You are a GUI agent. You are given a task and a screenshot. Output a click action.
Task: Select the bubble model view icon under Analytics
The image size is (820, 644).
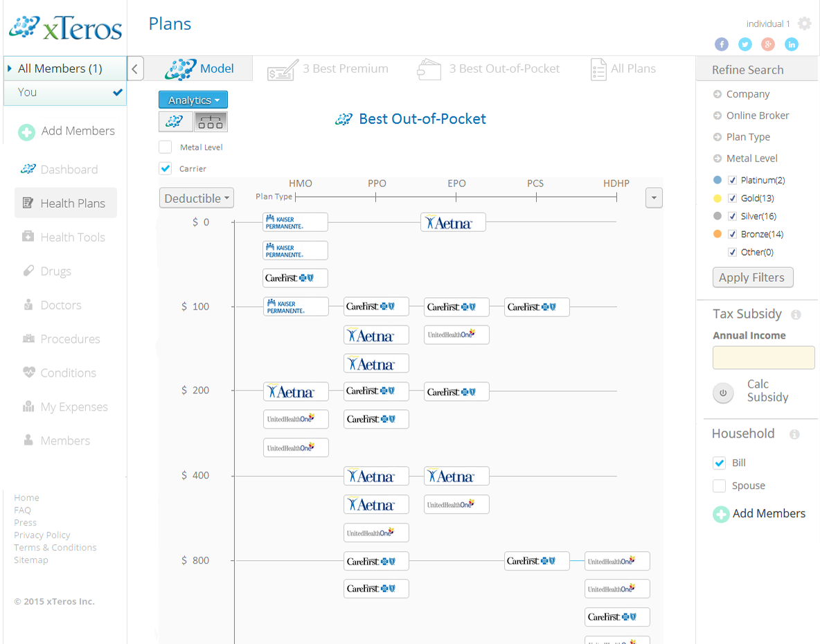click(175, 122)
